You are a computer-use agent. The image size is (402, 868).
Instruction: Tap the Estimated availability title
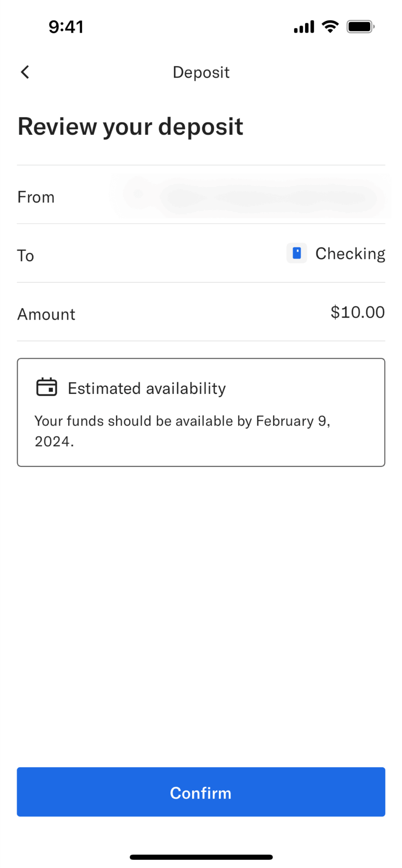point(146,388)
